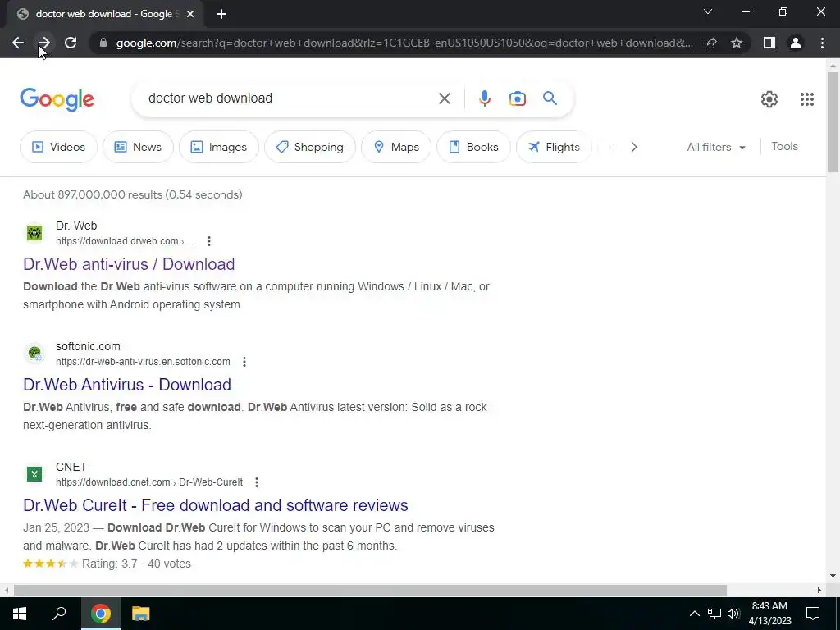Start a voice search with the microphone
This screenshot has width=840, height=630.
pos(484,98)
